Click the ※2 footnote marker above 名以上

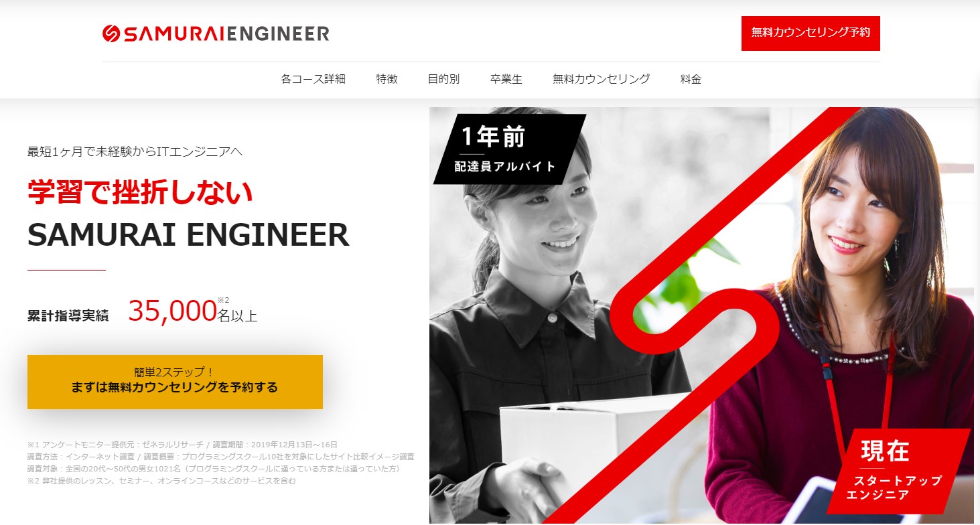(x=223, y=299)
